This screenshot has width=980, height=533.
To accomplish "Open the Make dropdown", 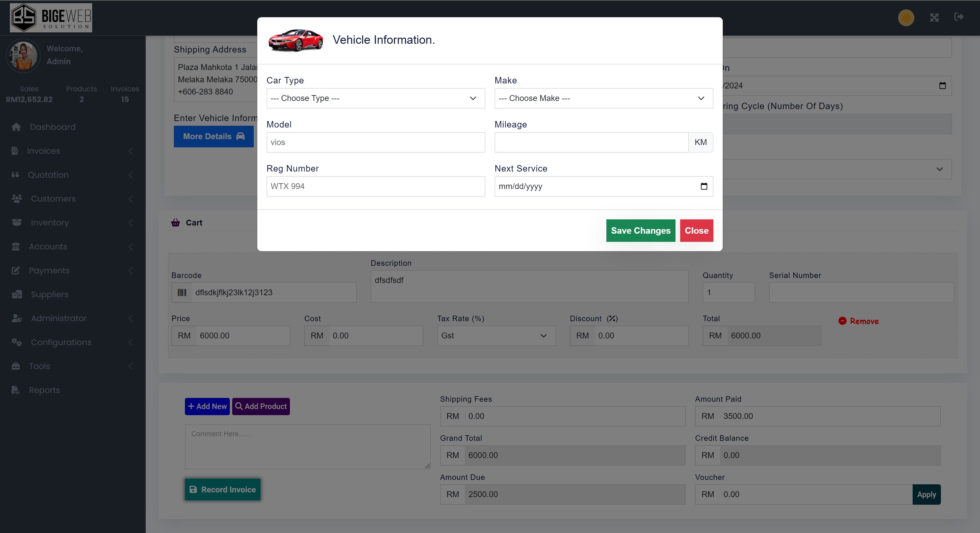I will coord(603,98).
